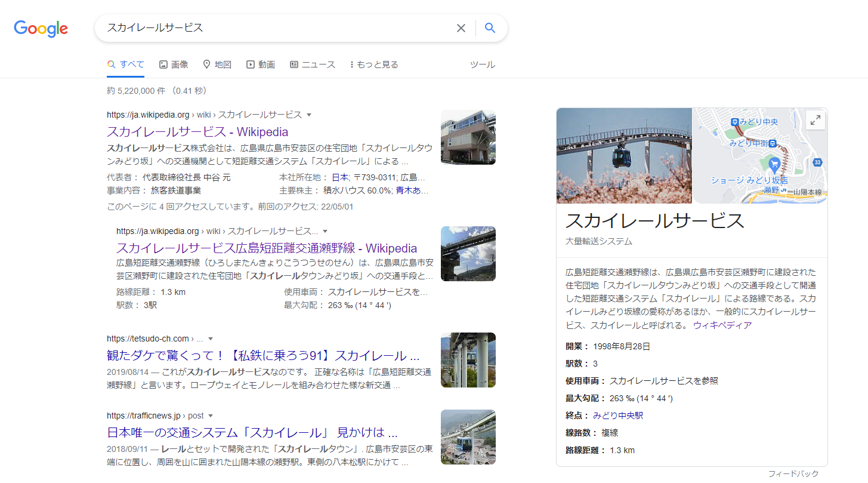Open the ツール options
868x483 pixels.
click(x=482, y=64)
